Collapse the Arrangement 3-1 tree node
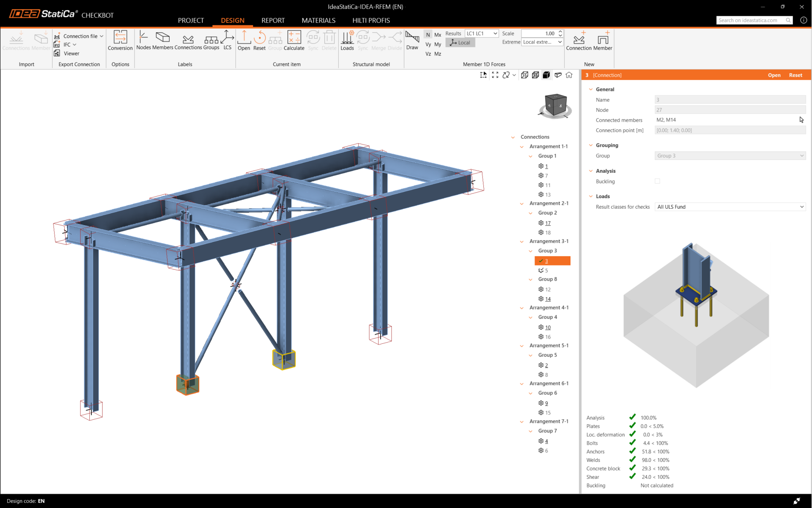Viewport: 812px width, 508px height. (522, 241)
